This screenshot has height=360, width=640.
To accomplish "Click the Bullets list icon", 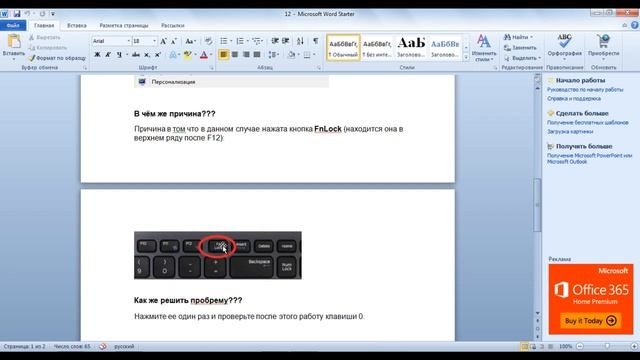I will [224, 41].
